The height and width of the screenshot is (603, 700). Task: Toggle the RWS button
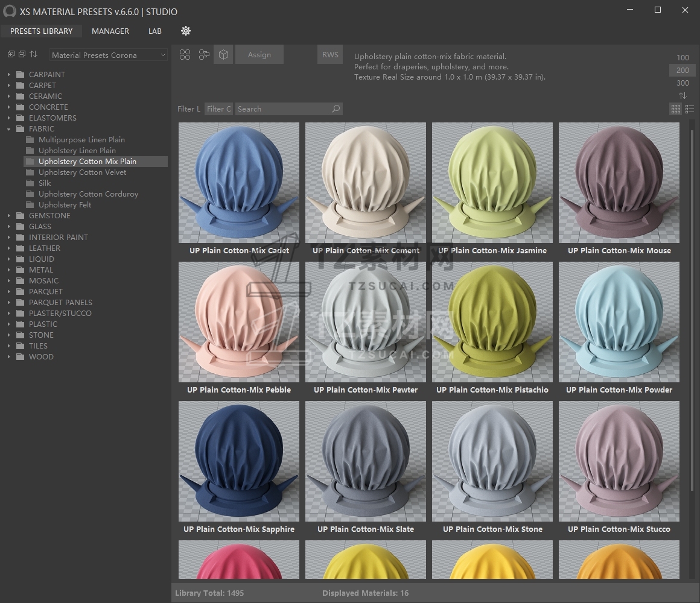(330, 54)
